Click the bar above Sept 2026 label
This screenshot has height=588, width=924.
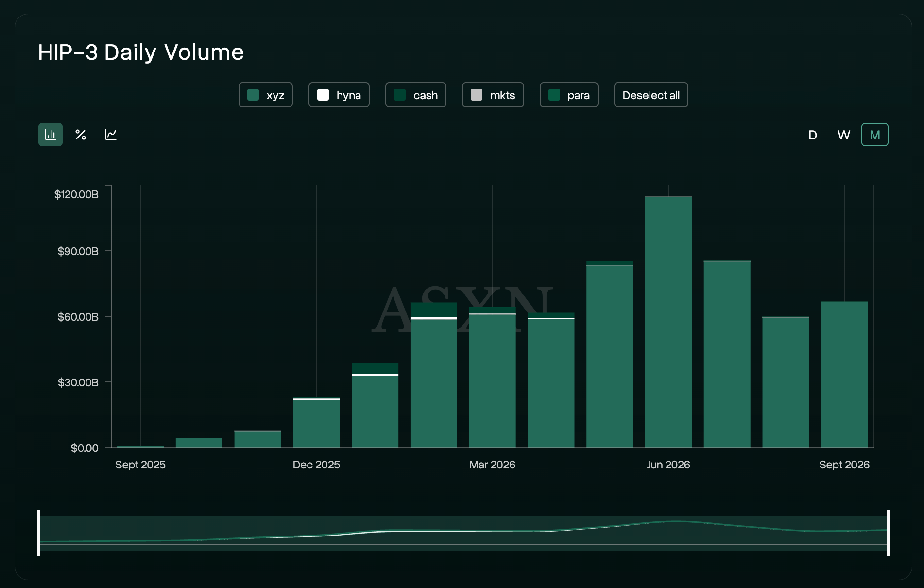click(844, 374)
